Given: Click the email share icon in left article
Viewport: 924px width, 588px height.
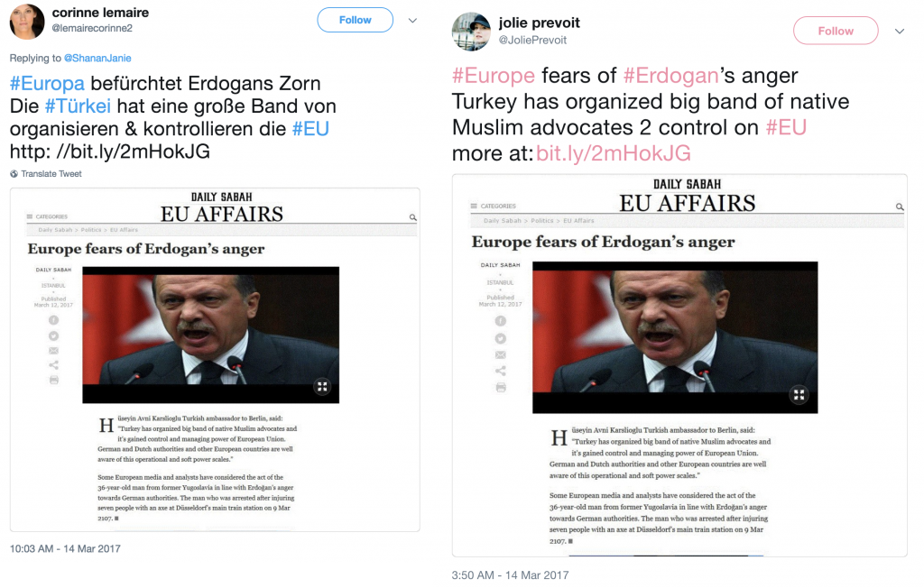Looking at the screenshot, I should pos(53,351).
